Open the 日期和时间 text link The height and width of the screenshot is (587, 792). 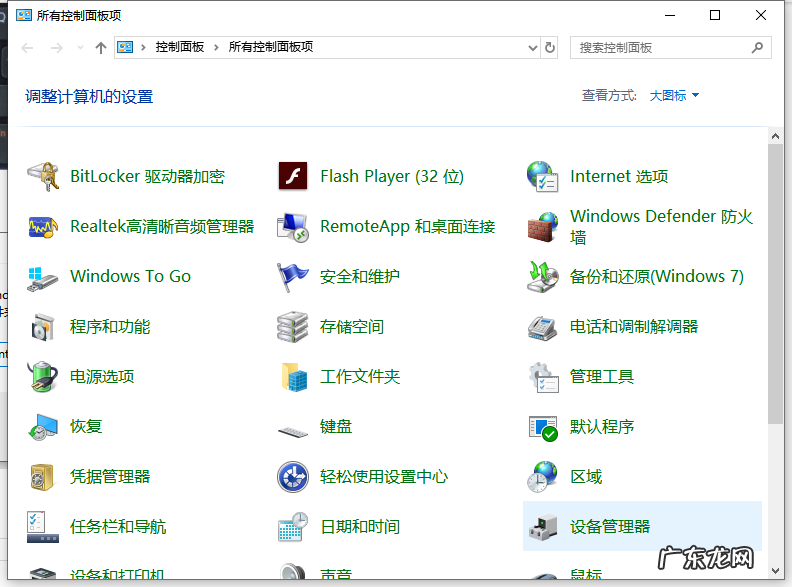pos(360,527)
